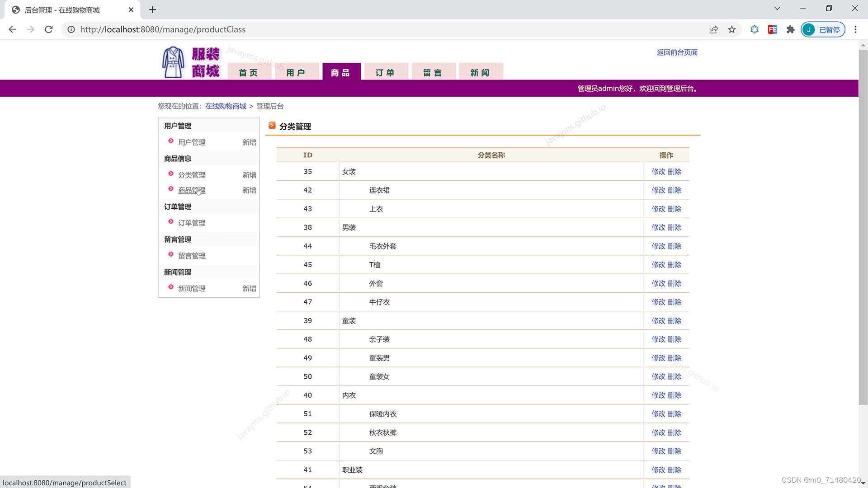Image resolution: width=868 pixels, height=488 pixels.
Task: Click 修改 for 保暖内衣 row
Action: coord(658,414)
